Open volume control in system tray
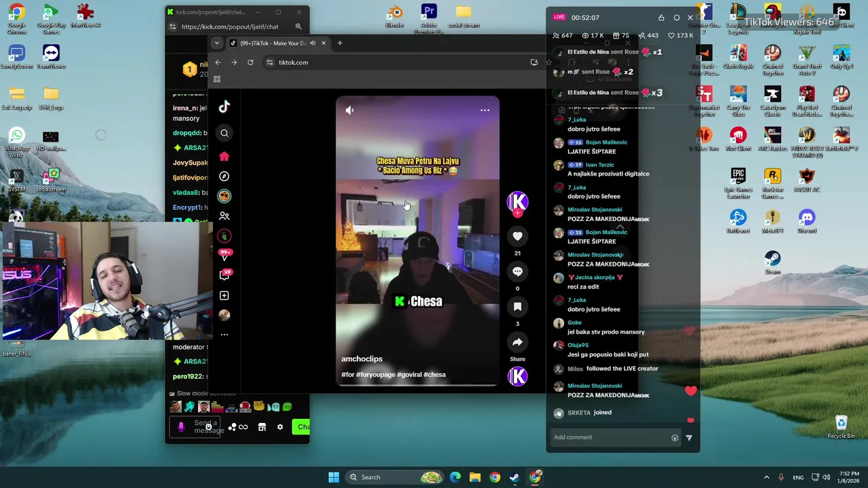 827,477
